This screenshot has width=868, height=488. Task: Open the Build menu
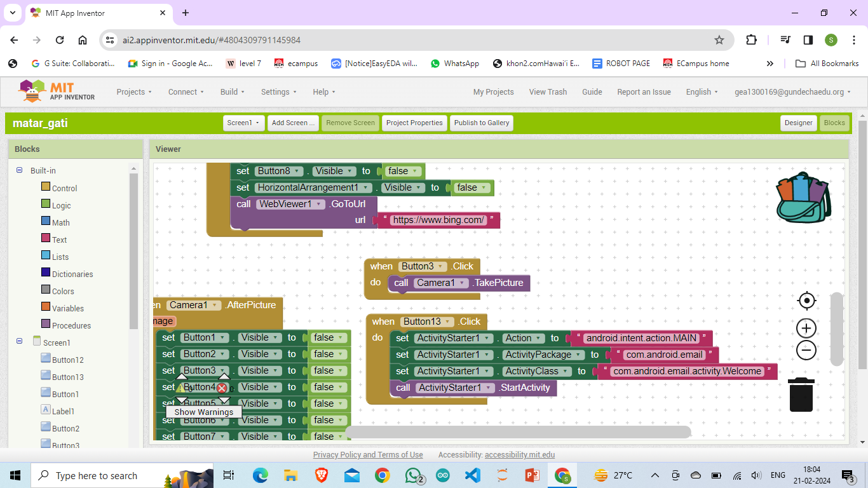(x=232, y=91)
